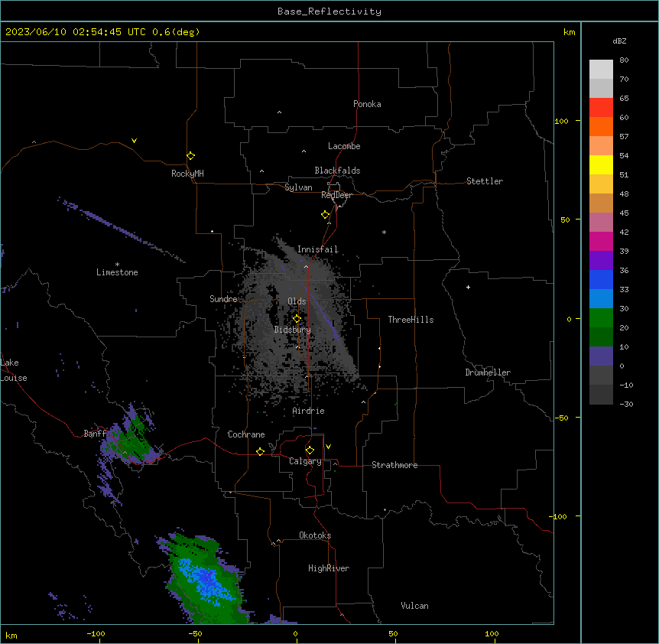This screenshot has height=644, width=659.
Task: Click the HighRiver label
Action: pos(329,568)
